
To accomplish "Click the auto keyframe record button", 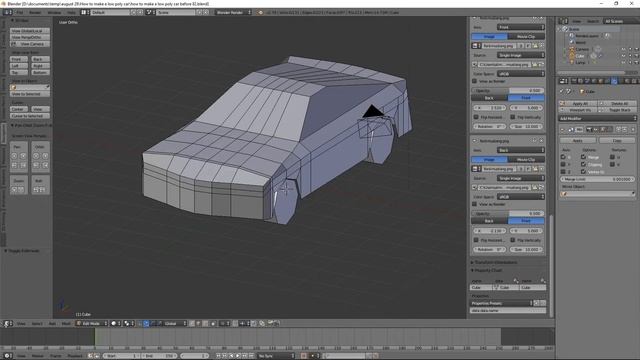I will [303, 356].
